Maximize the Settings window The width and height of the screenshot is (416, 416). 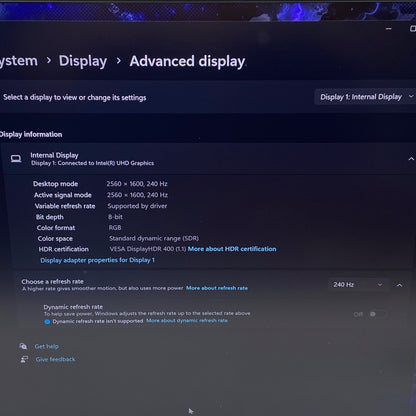tap(413, 29)
